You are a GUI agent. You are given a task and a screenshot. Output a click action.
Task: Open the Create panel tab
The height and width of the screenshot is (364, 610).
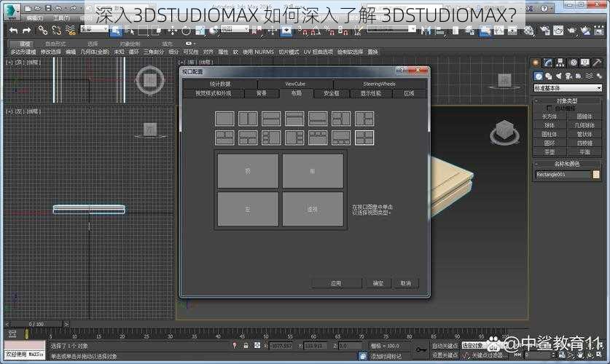click(x=536, y=63)
